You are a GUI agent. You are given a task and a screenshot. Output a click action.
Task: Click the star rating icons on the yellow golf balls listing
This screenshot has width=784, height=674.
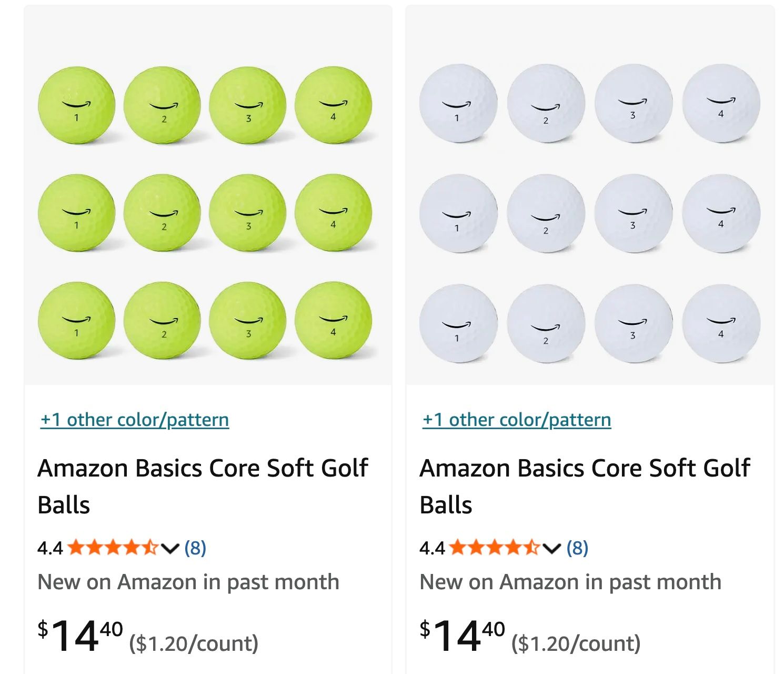[x=113, y=548]
